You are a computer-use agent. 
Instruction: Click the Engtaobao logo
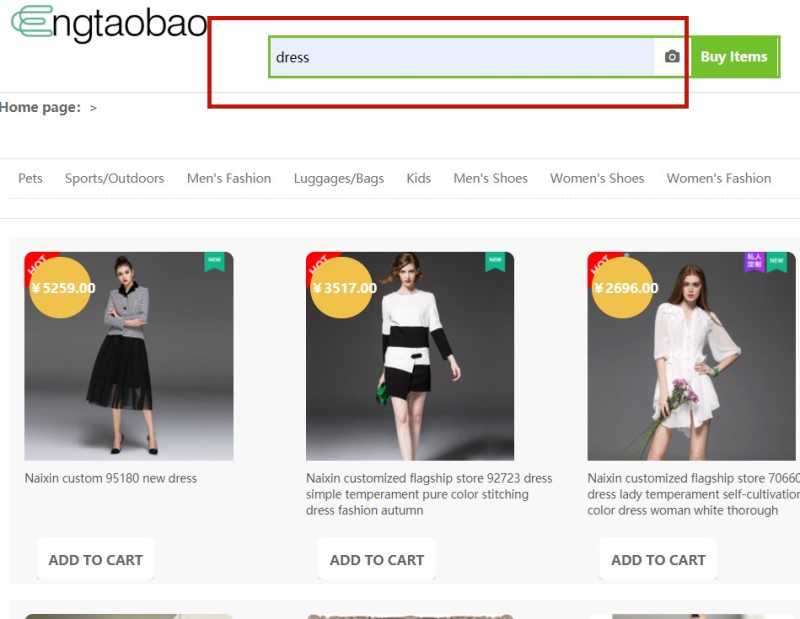[108, 23]
